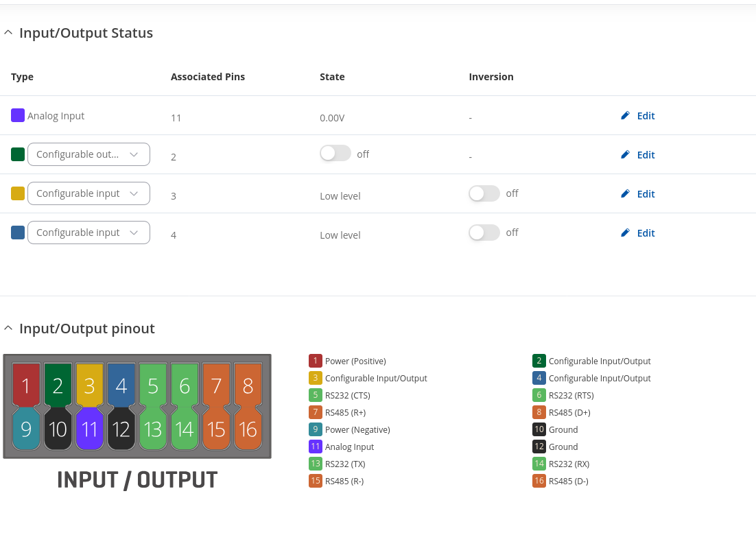Click the RS485 (D+) legend number 8 badge
This screenshot has height=535, width=756.
click(x=539, y=413)
